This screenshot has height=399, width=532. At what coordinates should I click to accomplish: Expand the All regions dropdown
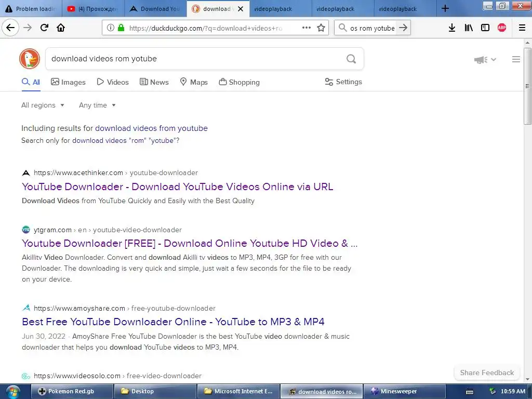click(43, 105)
